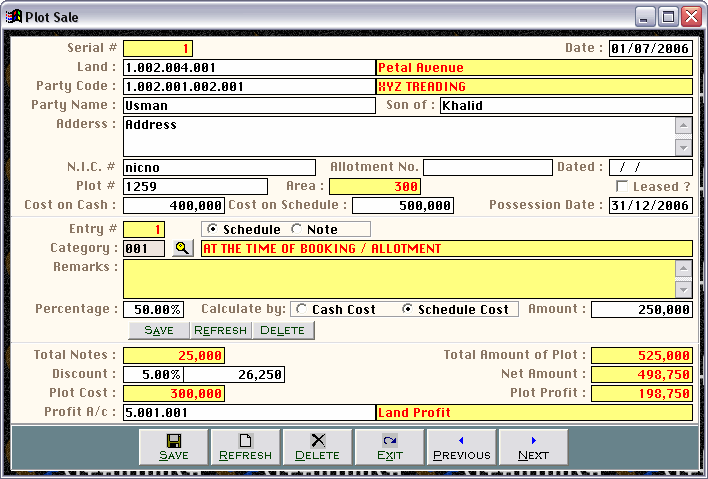The width and height of the screenshot is (708, 479).
Task: Minimize the Plot Sale window
Action: pyautogui.click(x=644, y=17)
